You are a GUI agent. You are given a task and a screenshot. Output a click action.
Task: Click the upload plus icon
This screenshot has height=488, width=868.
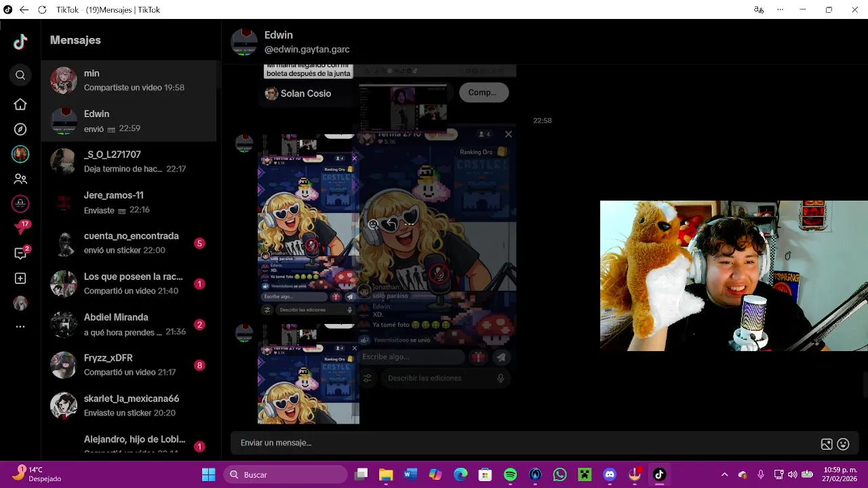tap(20, 279)
